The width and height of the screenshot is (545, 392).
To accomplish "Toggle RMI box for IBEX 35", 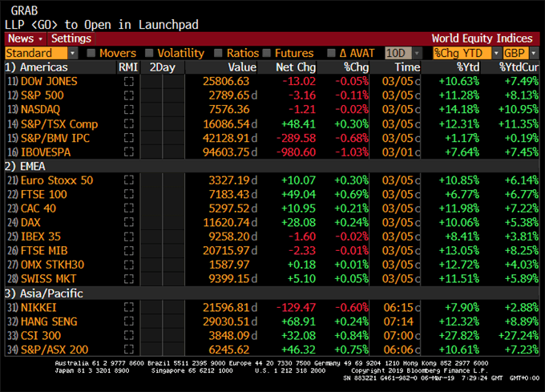I will pyautogui.click(x=128, y=236).
